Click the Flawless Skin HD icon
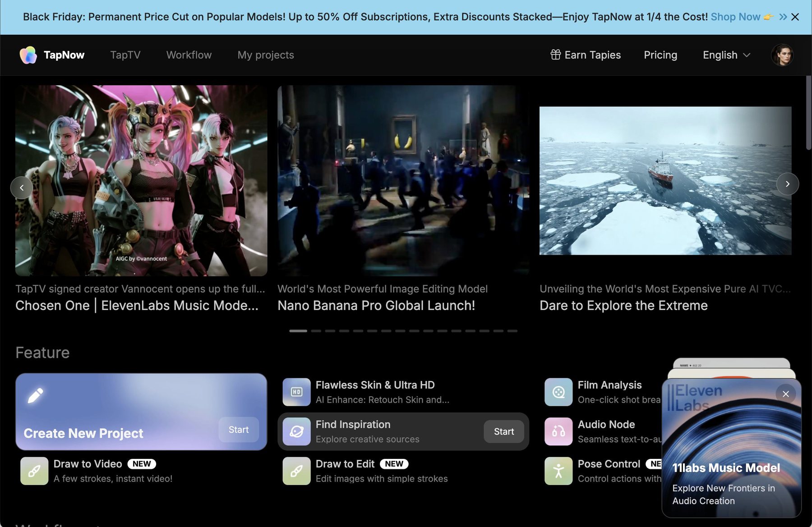 pyautogui.click(x=296, y=392)
